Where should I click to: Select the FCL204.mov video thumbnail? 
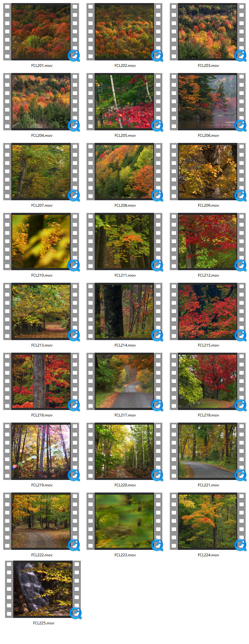pos(41,102)
